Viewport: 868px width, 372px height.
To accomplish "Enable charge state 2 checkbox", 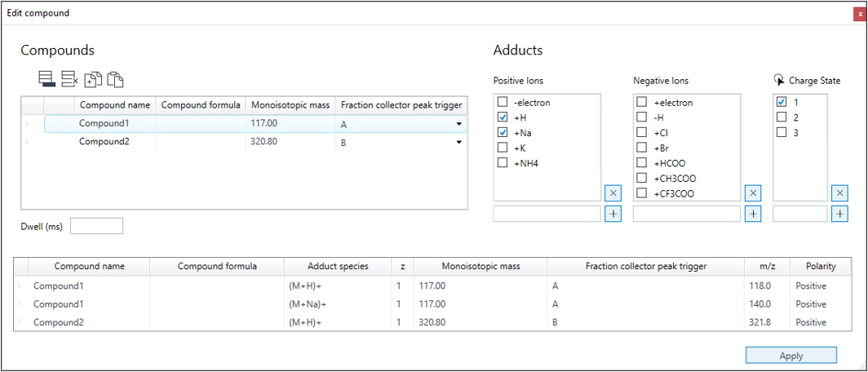I will click(781, 117).
